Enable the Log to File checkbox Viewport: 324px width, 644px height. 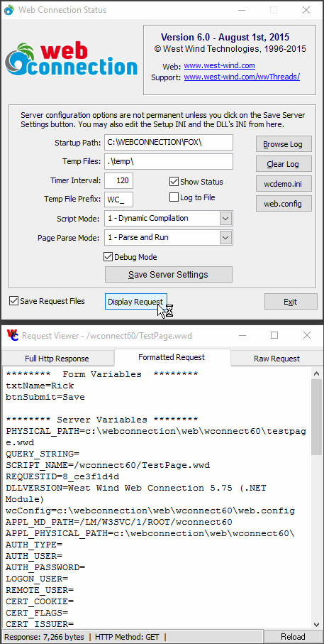coord(174,197)
